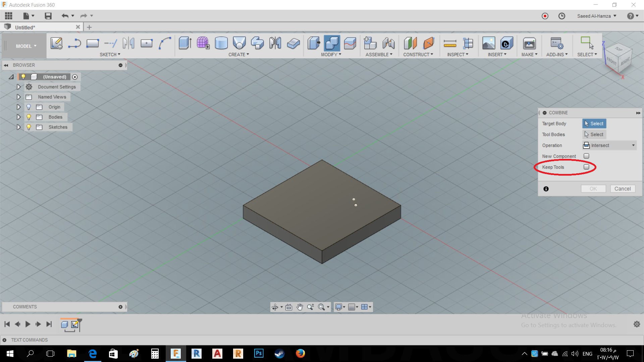Select the Pan icon in navigation bar
644x362 pixels.
click(x=300, y=307)
